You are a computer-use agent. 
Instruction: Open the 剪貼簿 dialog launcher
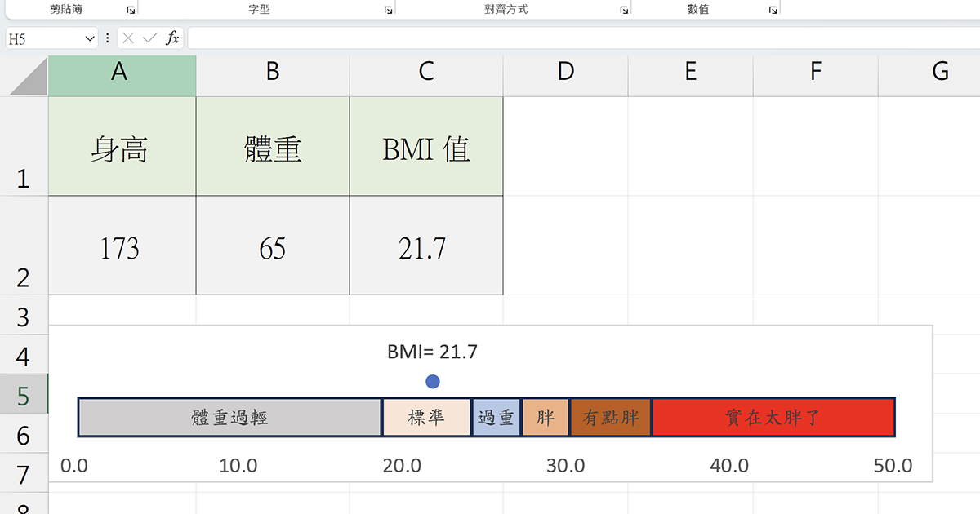pos(132,8)
